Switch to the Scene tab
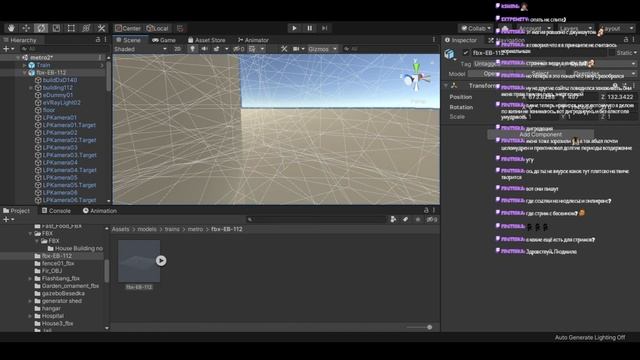Viewport: 640px width, 360px height. click(x=128, y=40)
